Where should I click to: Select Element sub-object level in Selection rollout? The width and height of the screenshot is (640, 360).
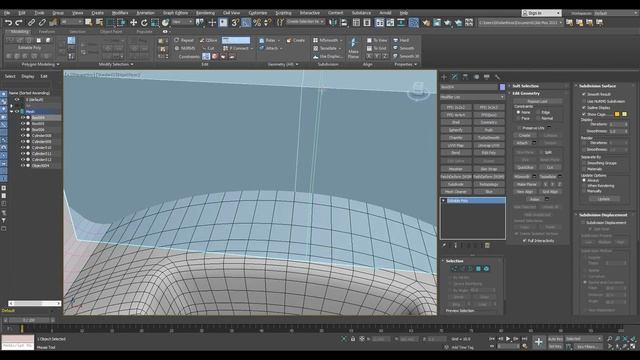tap(486, 269)
